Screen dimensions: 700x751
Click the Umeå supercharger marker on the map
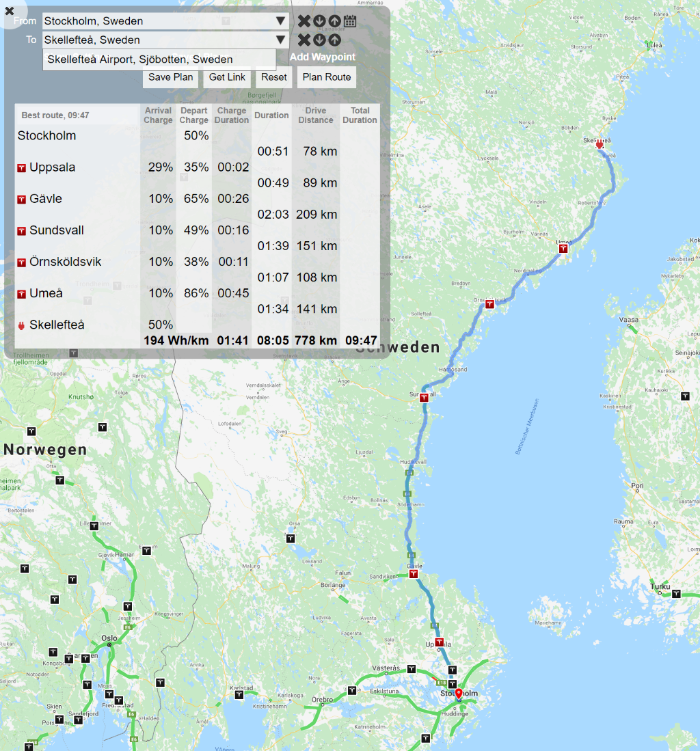[x=563, y=249]
